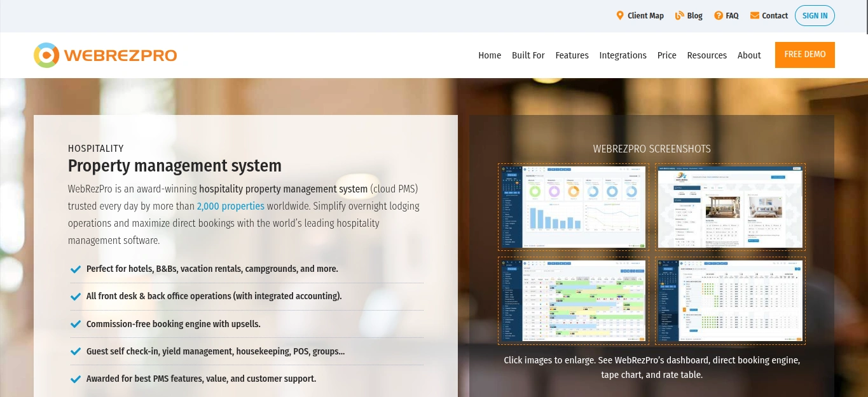Click the SIGN IN button
The image size is (868, 397).
click(815, 16)
